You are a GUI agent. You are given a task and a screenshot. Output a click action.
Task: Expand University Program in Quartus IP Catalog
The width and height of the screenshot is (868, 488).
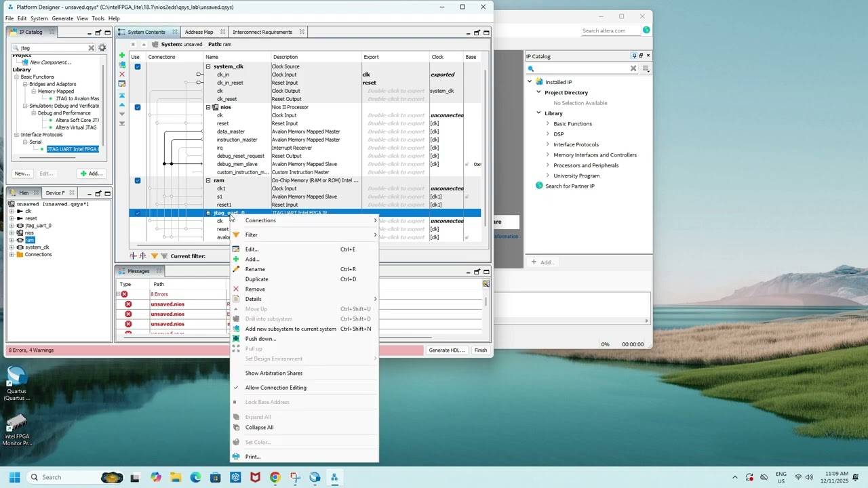(548, 176)
